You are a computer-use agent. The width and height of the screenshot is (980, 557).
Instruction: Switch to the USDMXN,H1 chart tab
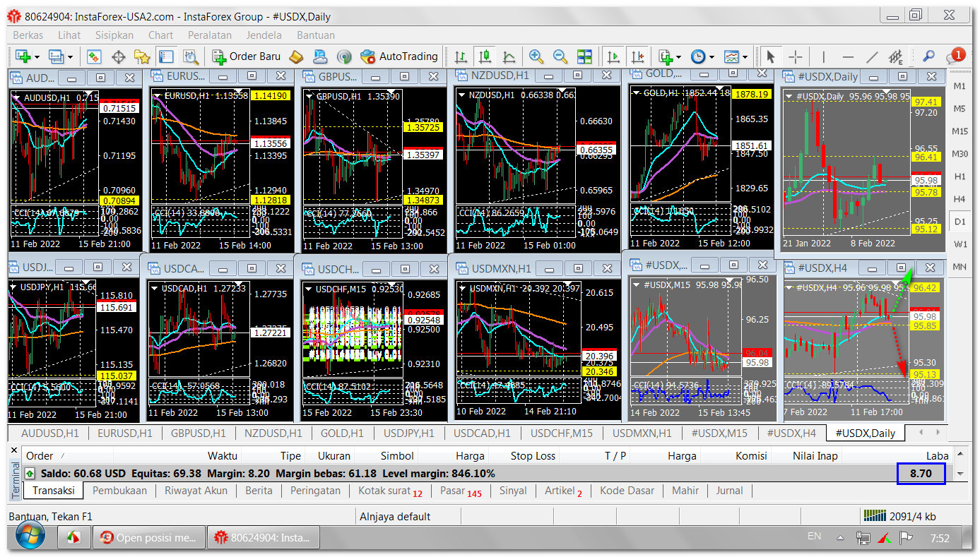(642, 433)
